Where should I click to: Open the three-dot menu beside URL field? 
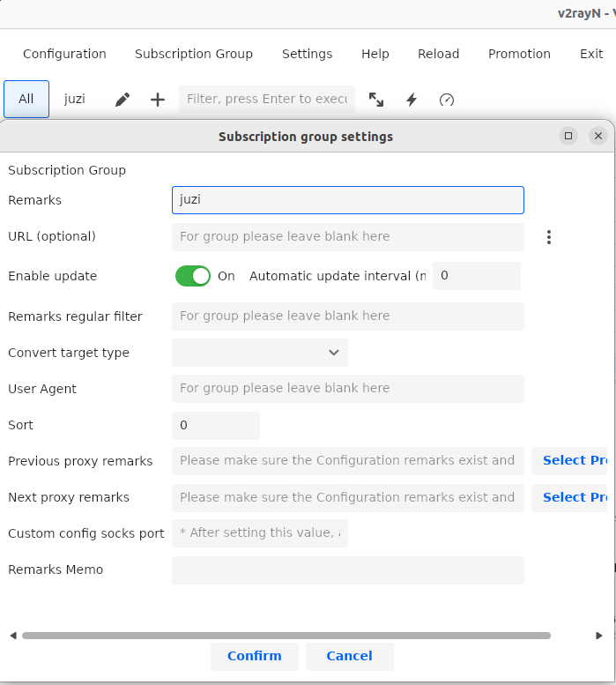coord(549,237)
